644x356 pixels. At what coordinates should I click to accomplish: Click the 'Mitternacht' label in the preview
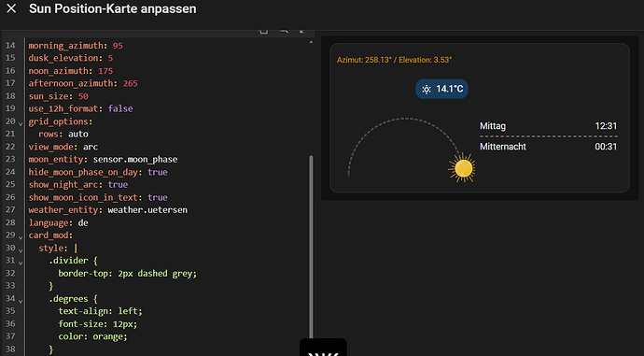point(503,147)
